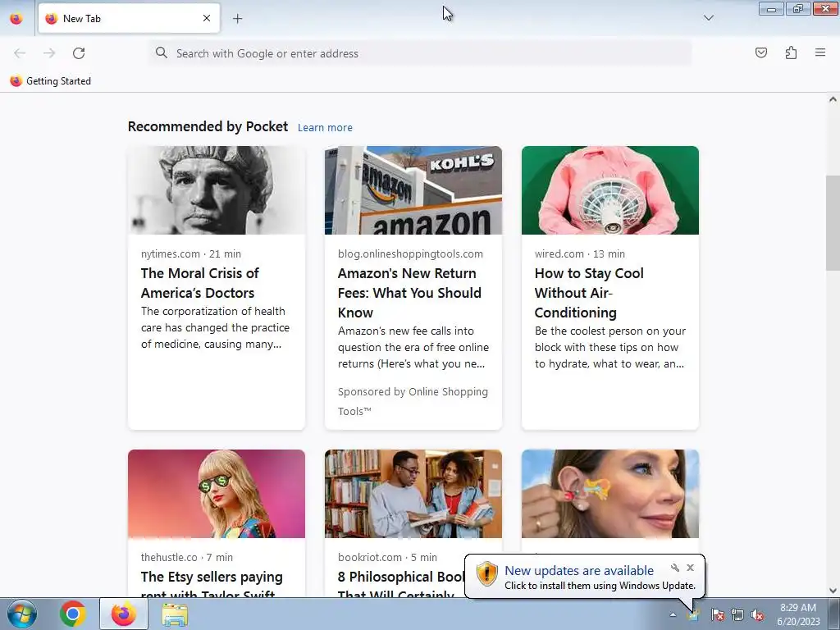Image resolution: width=840 pixels, height=630 pixels.
Task: Follow the Learn more link for Pocket
Action: pos(325,127)
